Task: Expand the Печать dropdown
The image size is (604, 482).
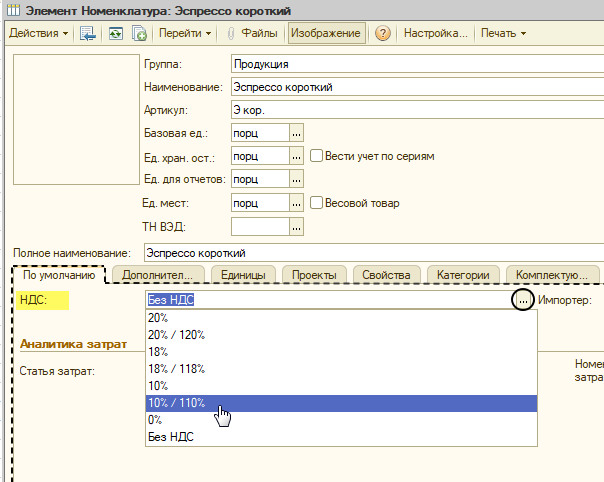Action: [x=503, y=33]
